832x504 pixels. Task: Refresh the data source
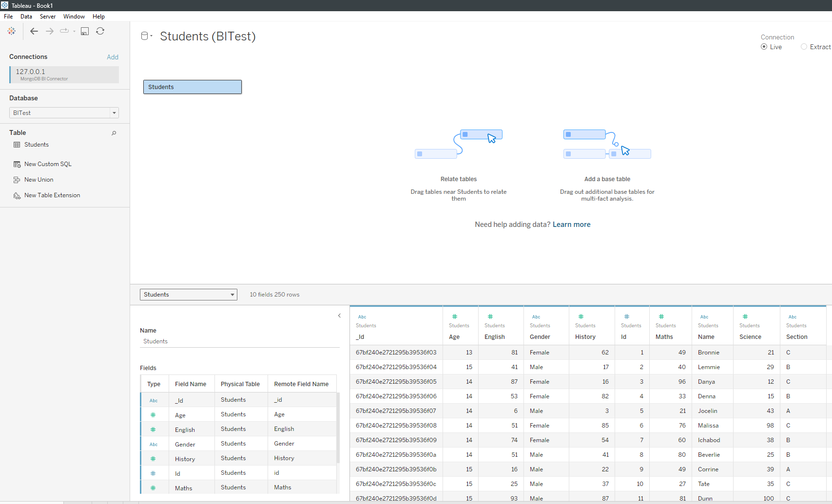click(x=100, y=31)
